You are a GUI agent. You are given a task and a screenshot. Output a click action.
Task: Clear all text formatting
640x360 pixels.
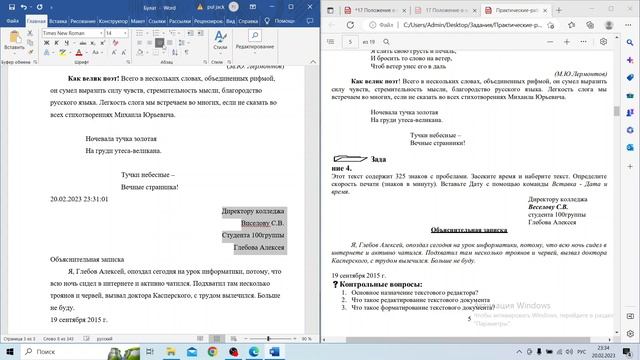(116, 43)
